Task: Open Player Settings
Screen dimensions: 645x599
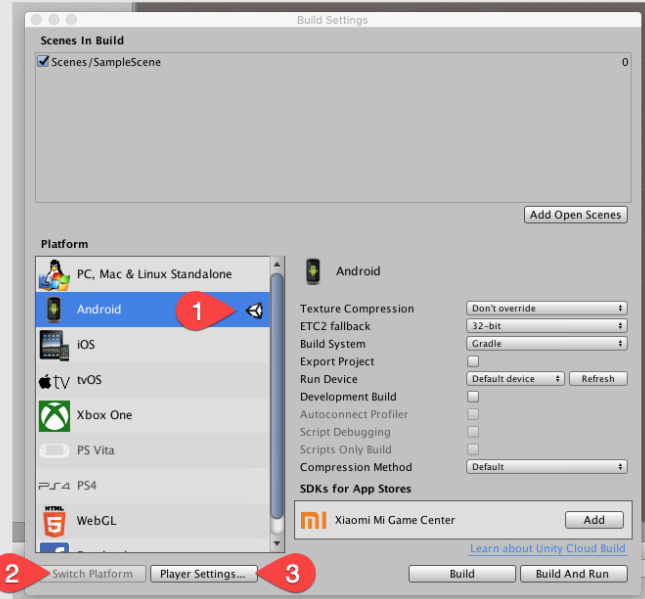Action: [203, 574]
